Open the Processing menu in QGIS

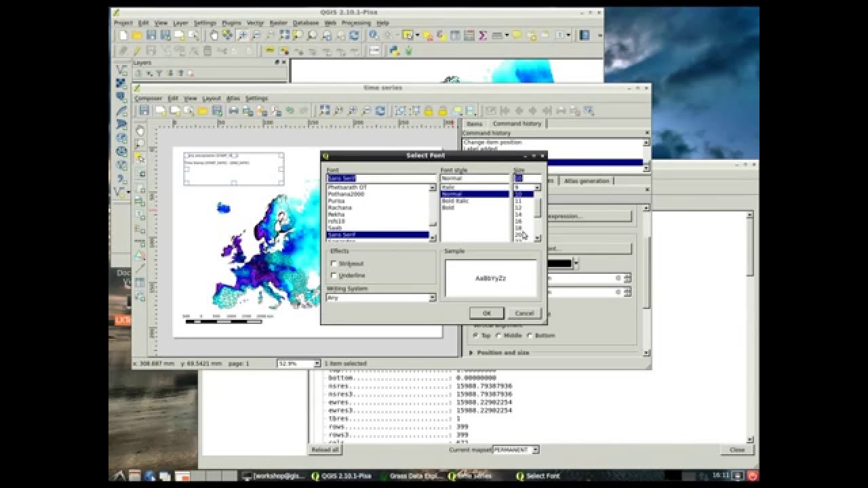(x=356, y=23)
